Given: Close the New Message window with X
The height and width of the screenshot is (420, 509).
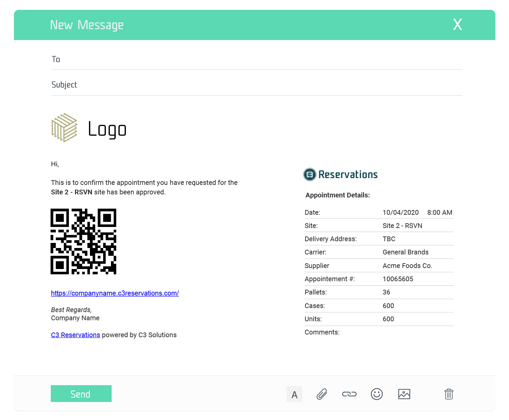Looking at the screenshot, I should [x=457, y=24].
